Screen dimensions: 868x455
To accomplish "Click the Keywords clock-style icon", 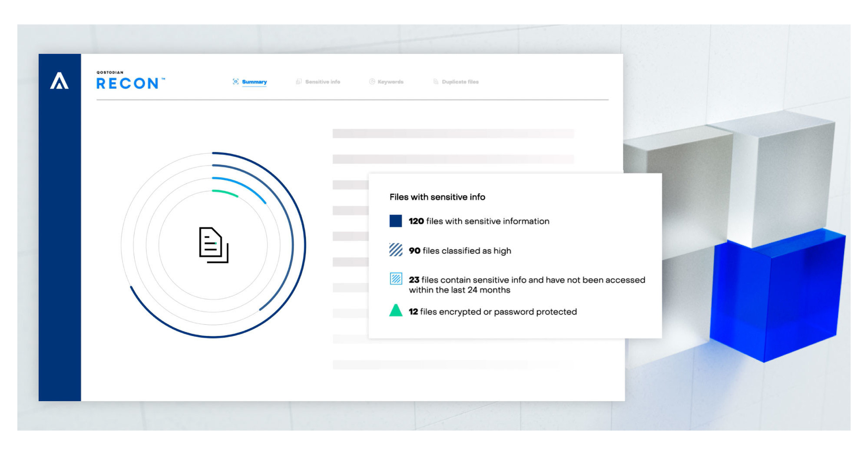I will pyautogui.click(x=371, y=81).
